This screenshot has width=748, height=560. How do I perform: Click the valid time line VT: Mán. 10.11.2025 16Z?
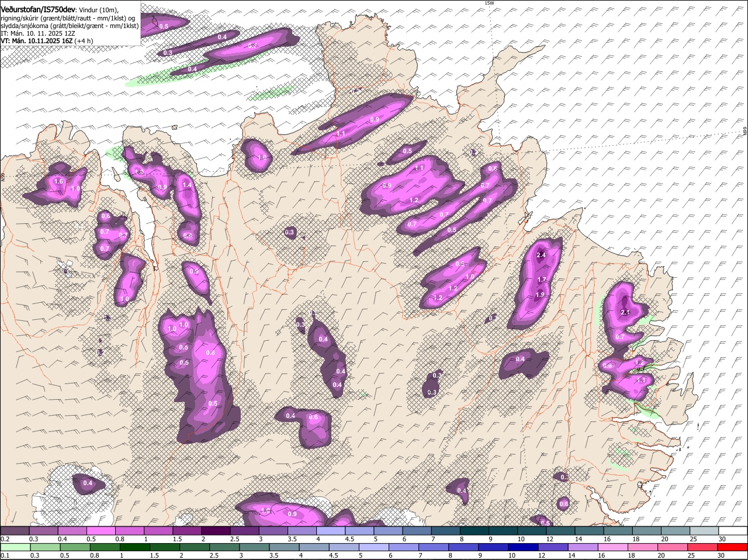point(35,40)
